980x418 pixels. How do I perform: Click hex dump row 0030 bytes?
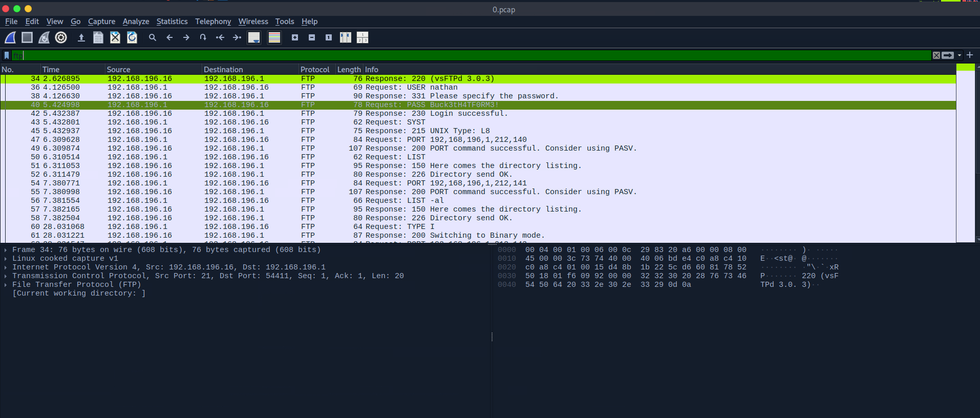(x=635, y=276)
